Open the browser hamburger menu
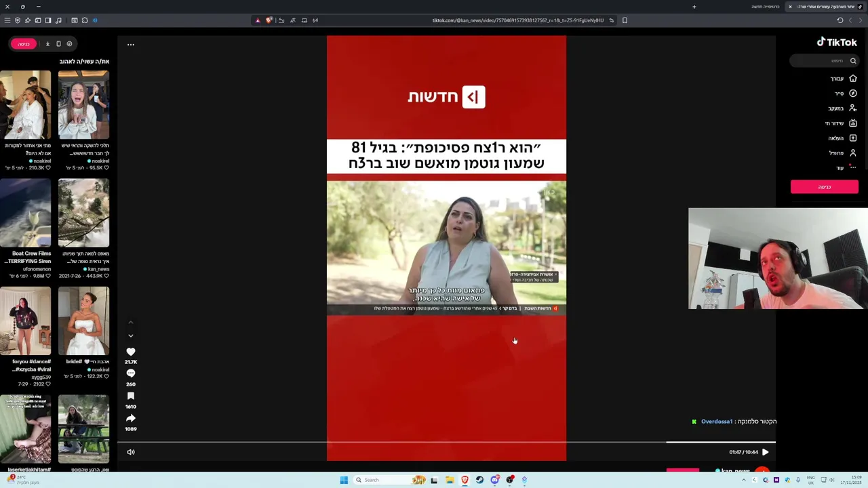The height and width of the screenshot is (488, 868). (x=7, y=20)
